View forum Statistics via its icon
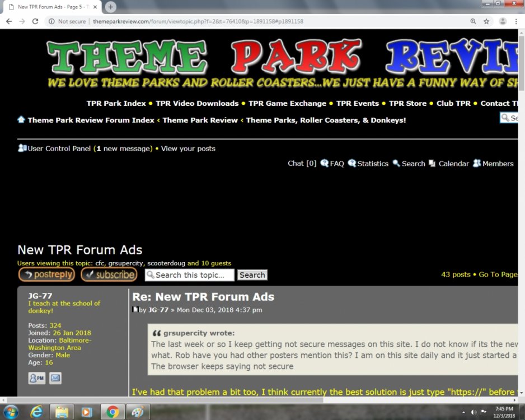This screenshot has height=420, width=525. coord(352,164)
